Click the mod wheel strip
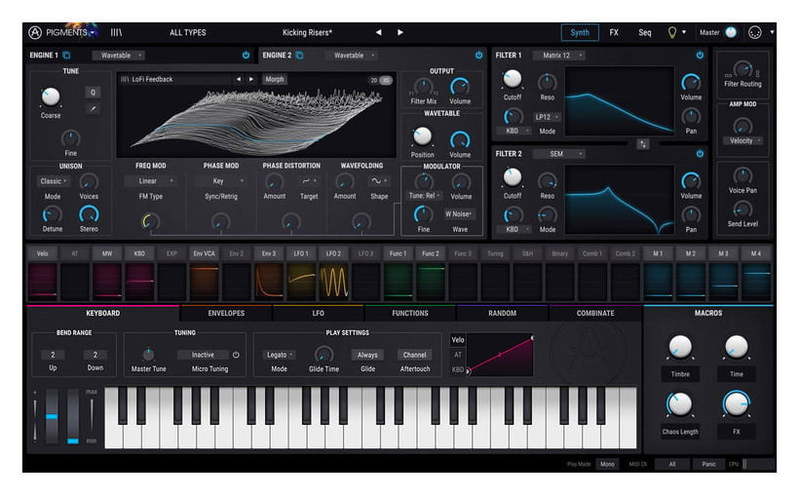Screen dimensions: 799x495 (73, 416)
